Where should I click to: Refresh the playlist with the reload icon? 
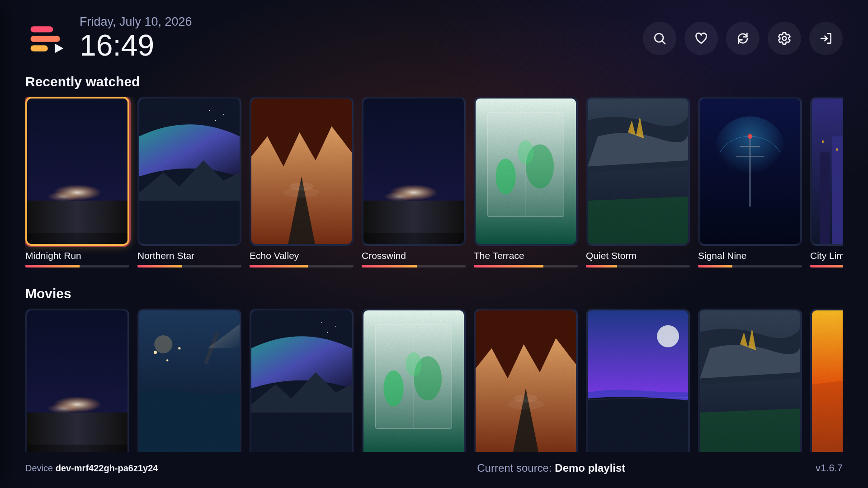743,38
